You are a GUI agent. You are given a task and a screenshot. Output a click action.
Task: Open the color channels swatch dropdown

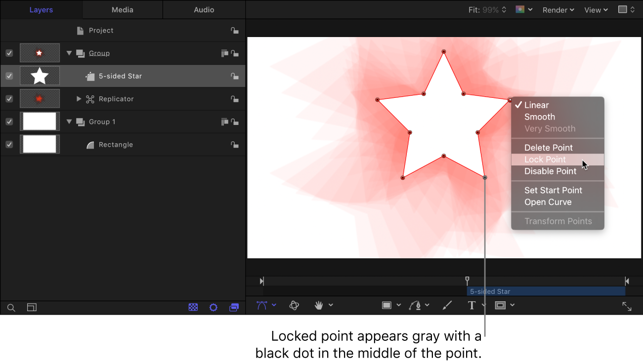523,10
